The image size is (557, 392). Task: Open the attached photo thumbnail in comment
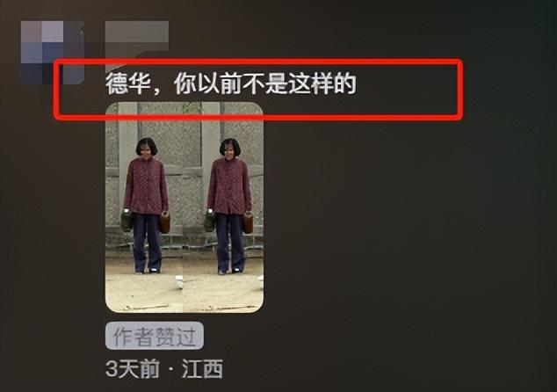coord(184,207)
